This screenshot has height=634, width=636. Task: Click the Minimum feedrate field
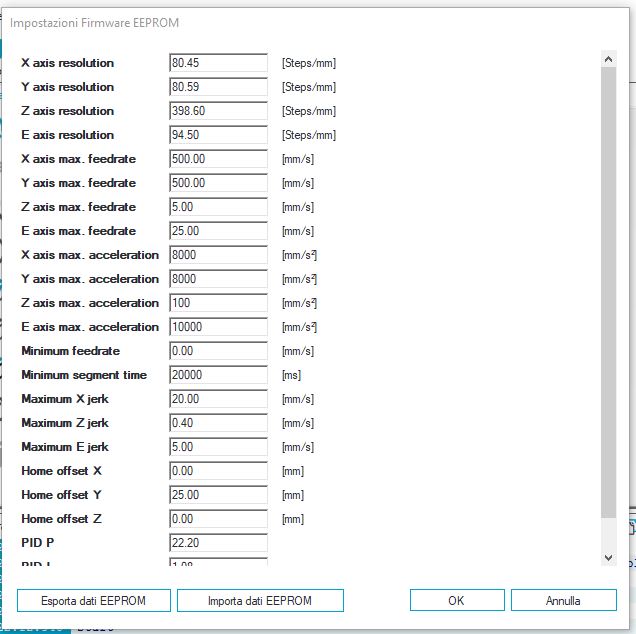point(218,350)
